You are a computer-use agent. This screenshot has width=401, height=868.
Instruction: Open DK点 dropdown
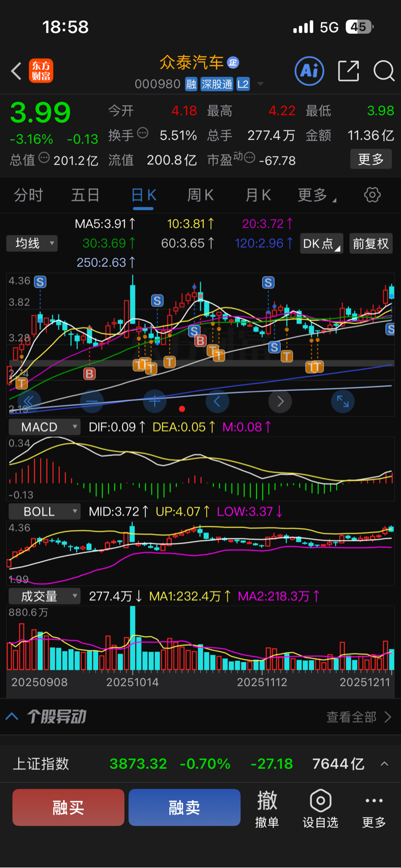pyautogui.click(x=322, y=244)
